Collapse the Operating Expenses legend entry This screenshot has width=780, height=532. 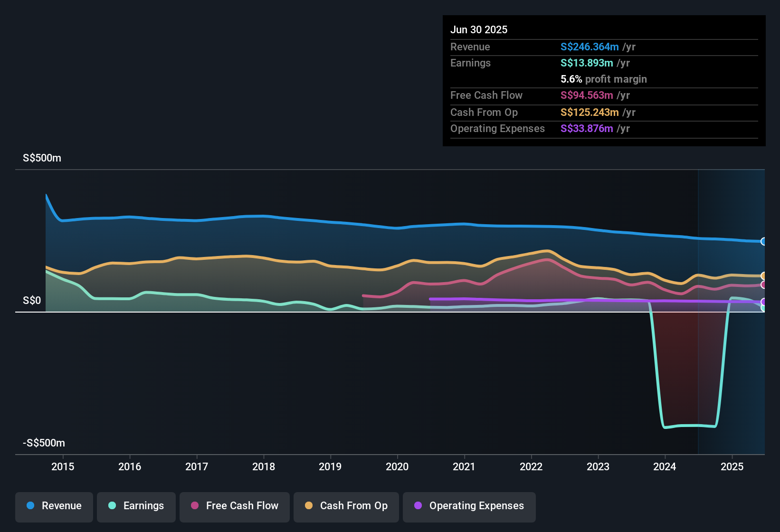pyautogui.click(x=469, y=506)
